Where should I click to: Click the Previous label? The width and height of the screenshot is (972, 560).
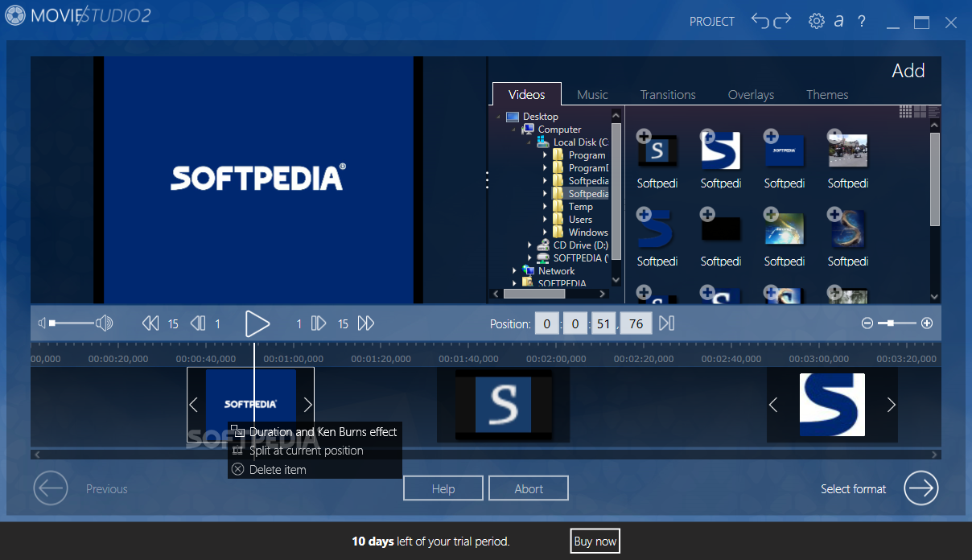pyautogui.click(x=107, y=489)
